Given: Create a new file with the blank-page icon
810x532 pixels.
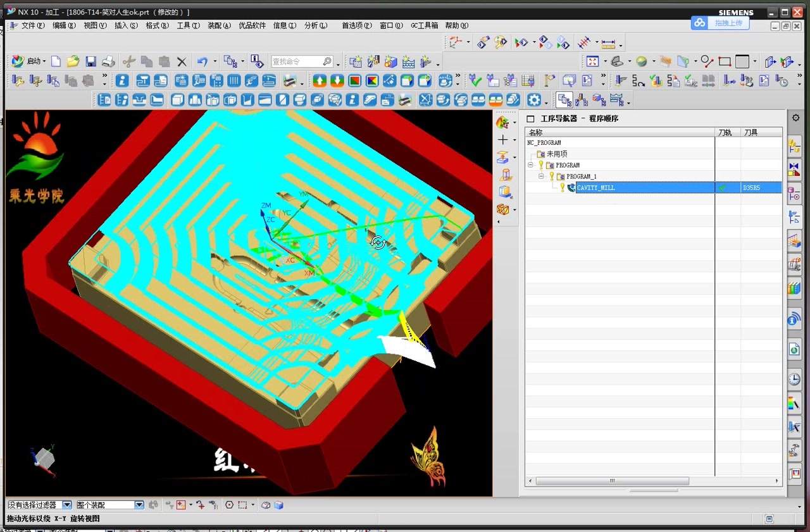Looking at the screenshot, I should (56, 61).
